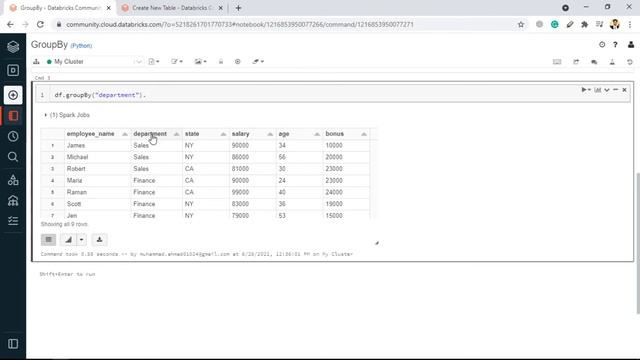The height and width of the screenshot is (360, 640).
Task: Open a new browser tab
Action: pos(238,8)
